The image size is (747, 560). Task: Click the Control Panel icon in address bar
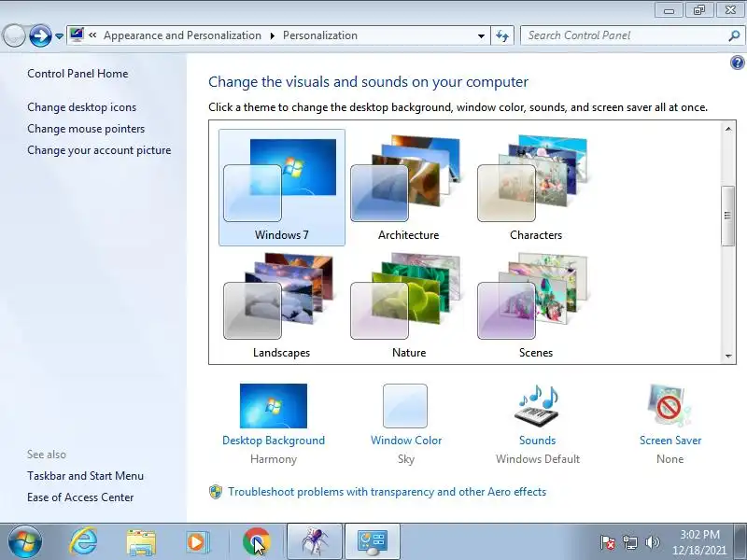[77, 35]
